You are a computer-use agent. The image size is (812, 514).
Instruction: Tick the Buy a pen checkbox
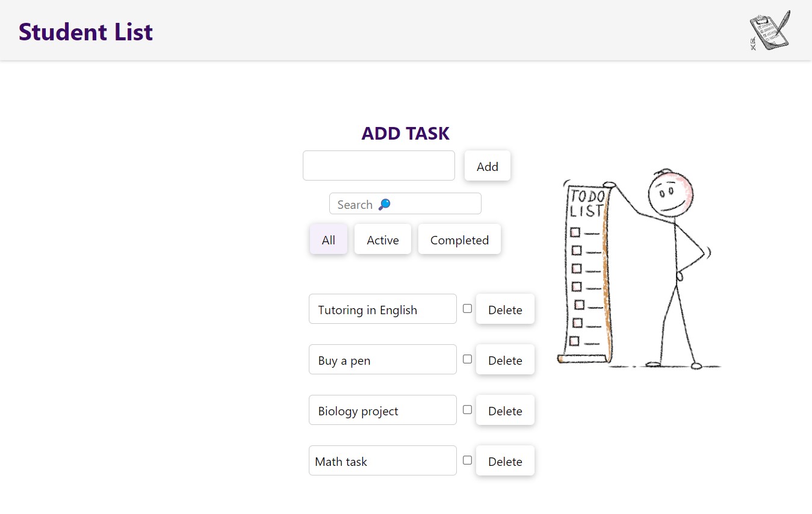pyautogui.click(x=467, y=359)
